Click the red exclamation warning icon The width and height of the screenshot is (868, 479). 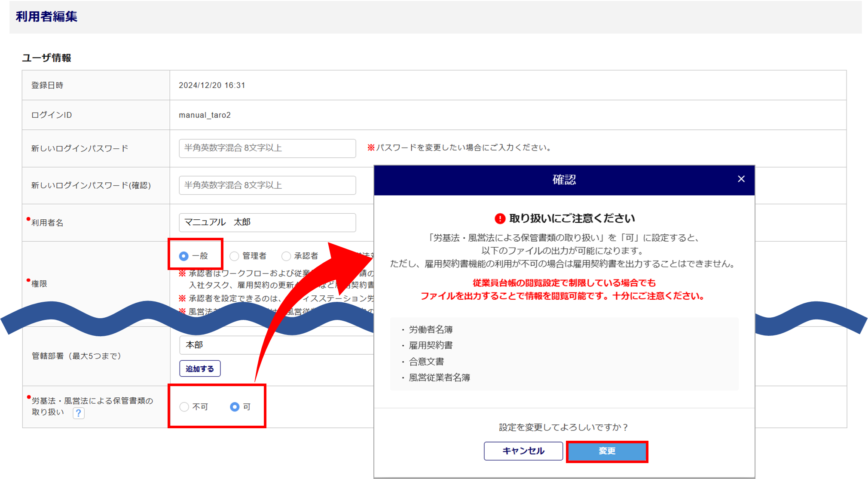[x=500, y=219]
